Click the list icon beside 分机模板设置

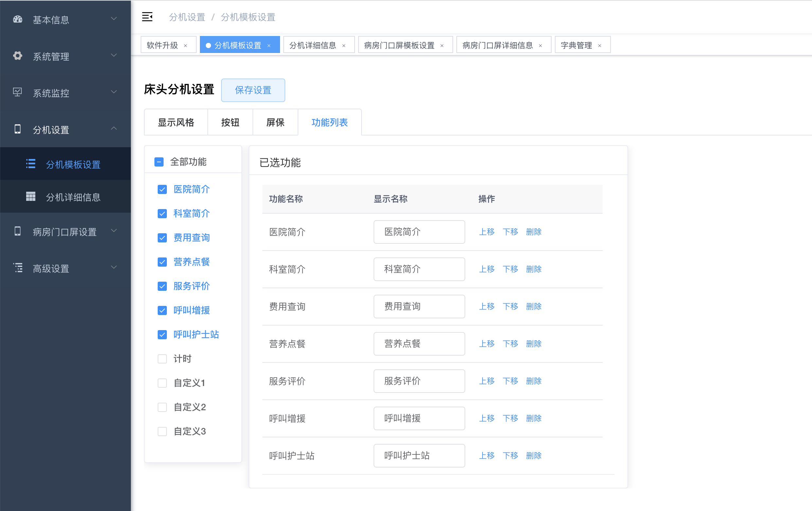pyautogui.click(x=31, y=164)
